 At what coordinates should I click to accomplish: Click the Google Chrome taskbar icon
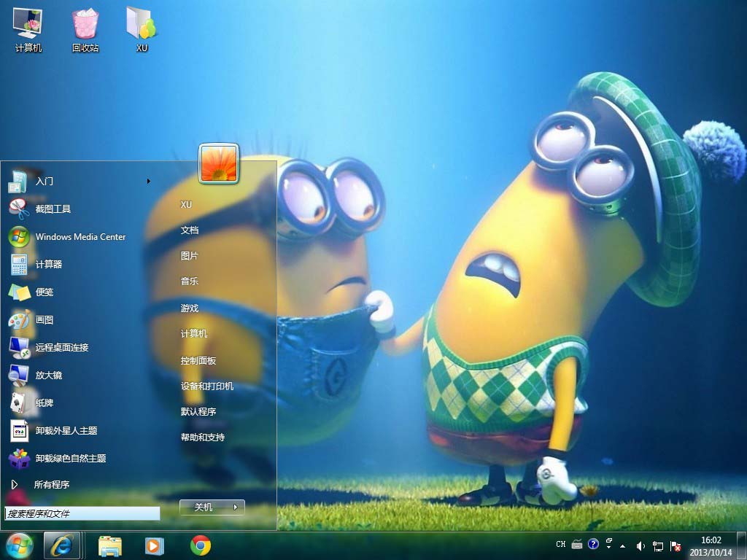pyautogui.click(x=201, y=545)
